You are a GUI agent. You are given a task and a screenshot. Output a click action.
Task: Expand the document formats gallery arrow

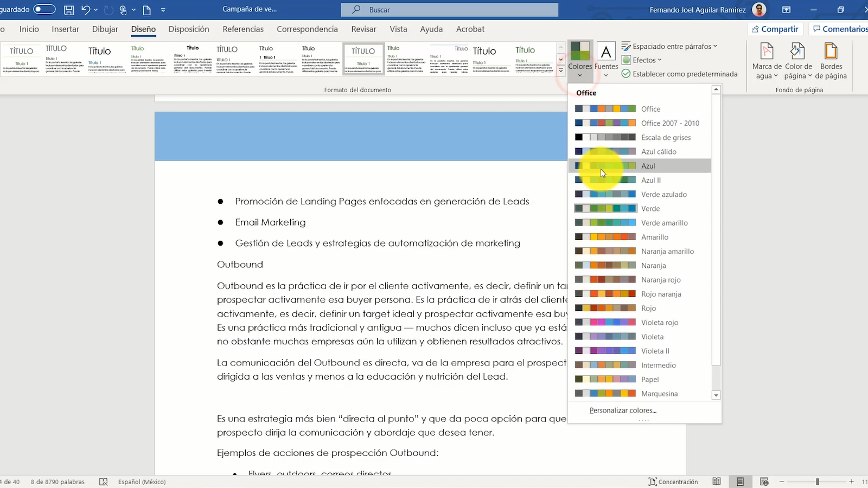click(561, 71)
